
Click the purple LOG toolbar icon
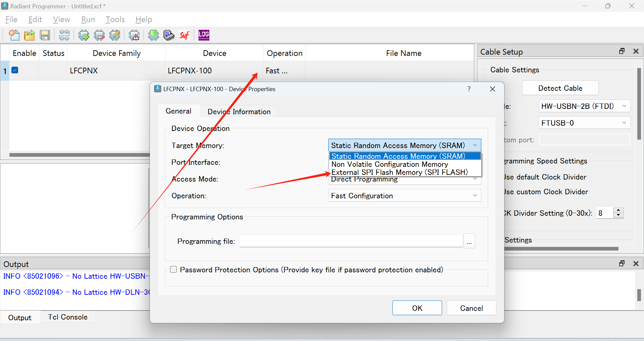pos(204,35)
